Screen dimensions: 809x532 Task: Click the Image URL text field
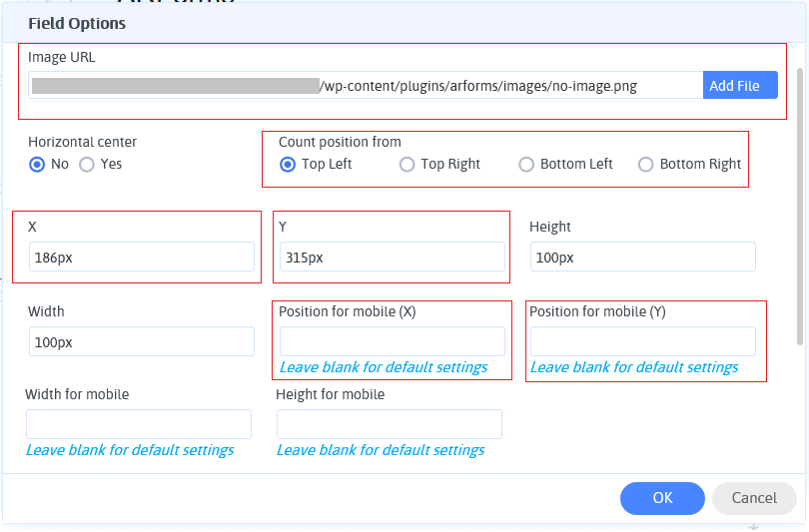365,86
